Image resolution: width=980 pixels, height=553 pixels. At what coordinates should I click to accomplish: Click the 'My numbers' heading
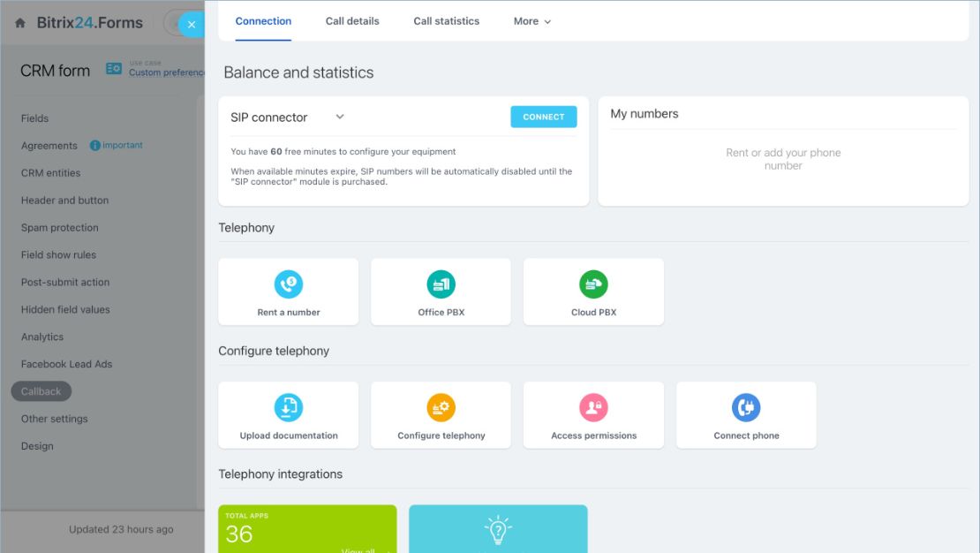(x=644, y=114)
